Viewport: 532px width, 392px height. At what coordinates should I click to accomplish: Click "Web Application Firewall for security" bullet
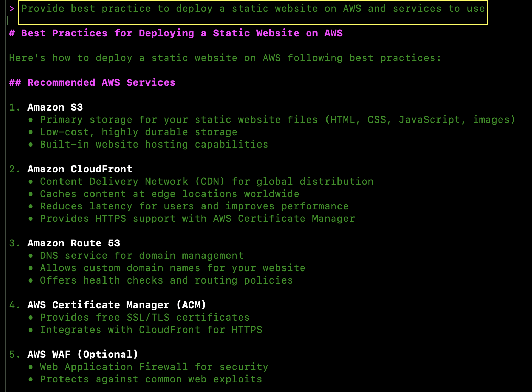154,367
